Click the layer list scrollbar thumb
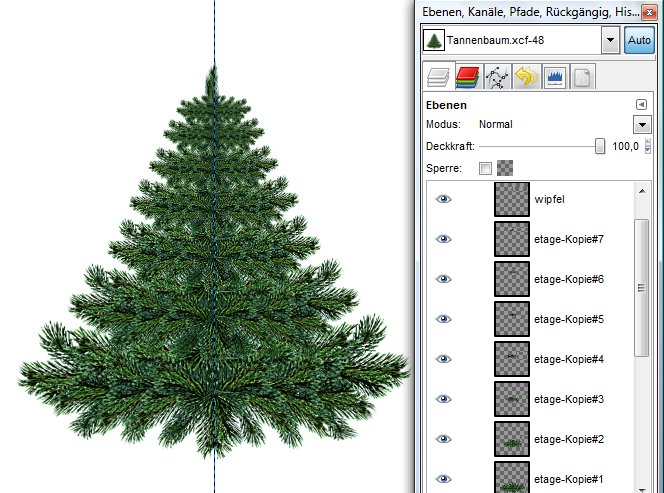The image size is (664, 493). (x=642, y=288)
